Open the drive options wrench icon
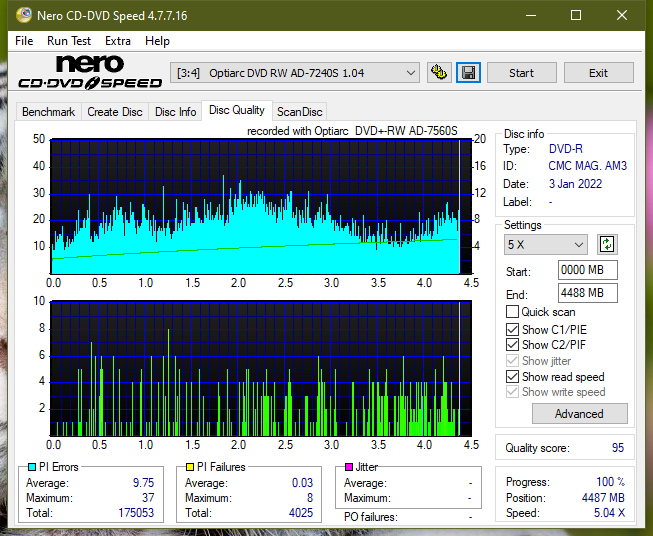Image resolution: width=653 pixels, height=536 pixels. [439, 73]
